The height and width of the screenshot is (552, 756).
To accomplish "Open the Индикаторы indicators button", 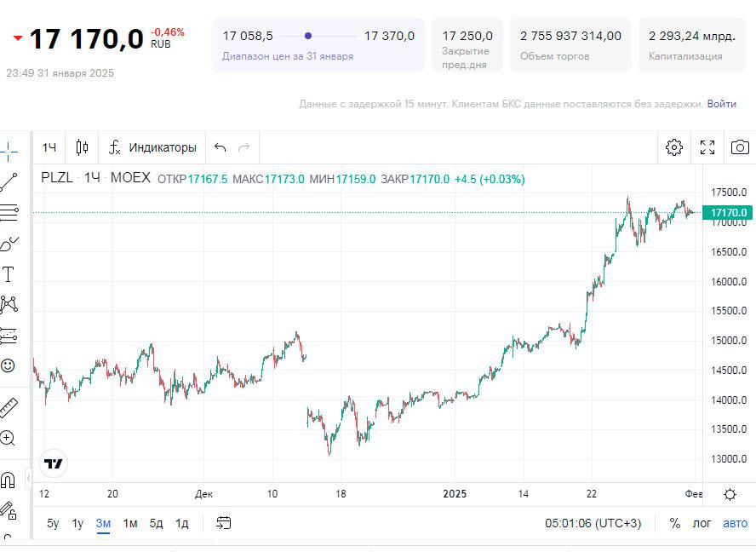I will point(152,147).
